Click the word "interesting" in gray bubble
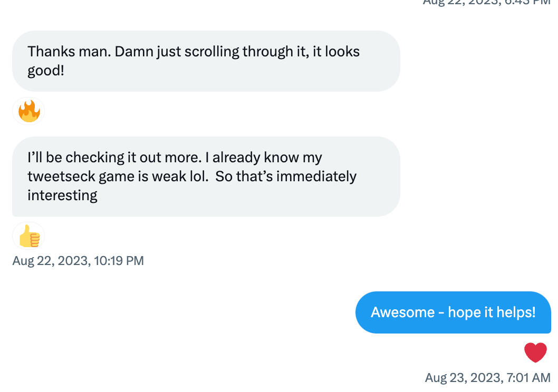Image resolution: width=558 pixels, height=392 pixels. click(62, 195)
